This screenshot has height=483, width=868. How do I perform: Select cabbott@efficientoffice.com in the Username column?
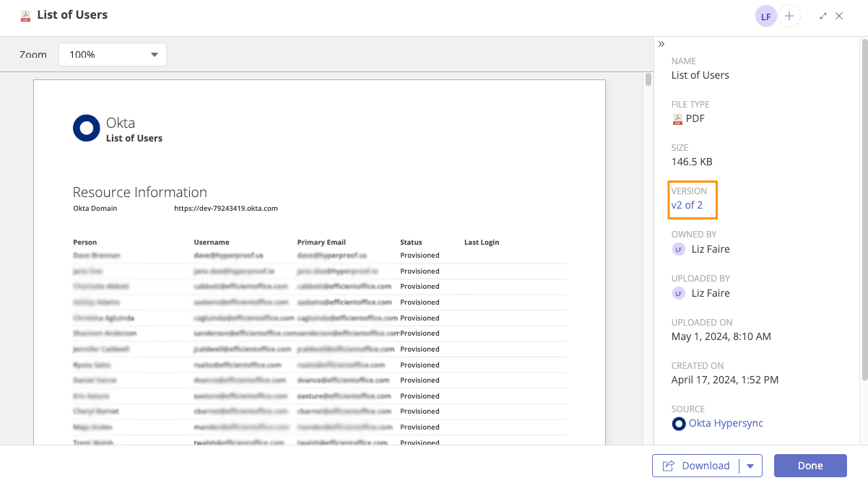point(241,287)
